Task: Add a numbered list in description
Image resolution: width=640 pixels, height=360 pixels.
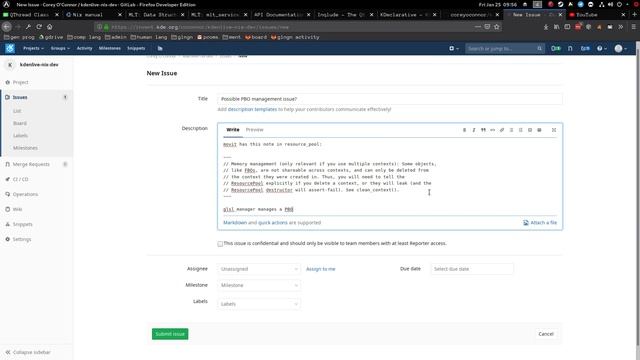Action: click(520, 130)
